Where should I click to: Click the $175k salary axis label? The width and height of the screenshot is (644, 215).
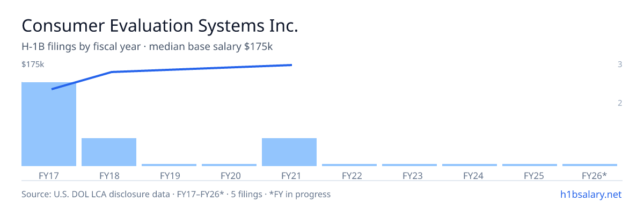[33, 64]
